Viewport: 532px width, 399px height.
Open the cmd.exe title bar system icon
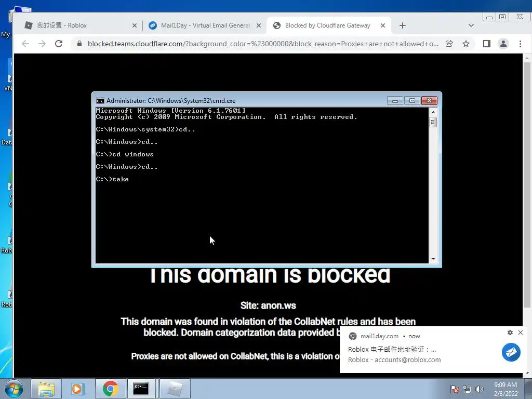click(x=100, y=101)
